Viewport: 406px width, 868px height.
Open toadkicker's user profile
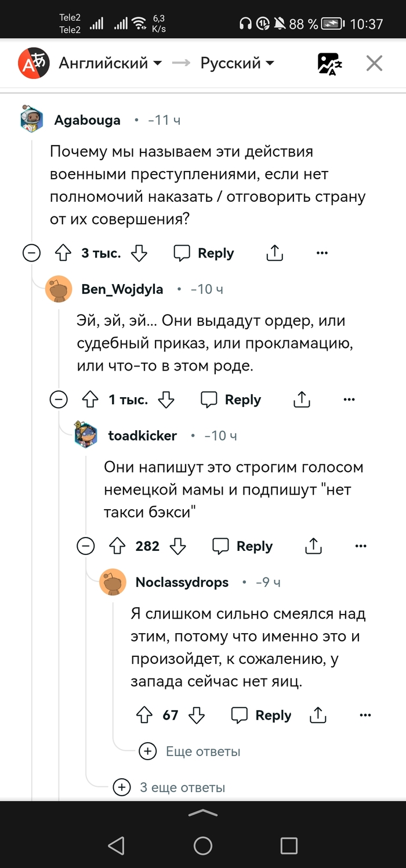(142, 435)
